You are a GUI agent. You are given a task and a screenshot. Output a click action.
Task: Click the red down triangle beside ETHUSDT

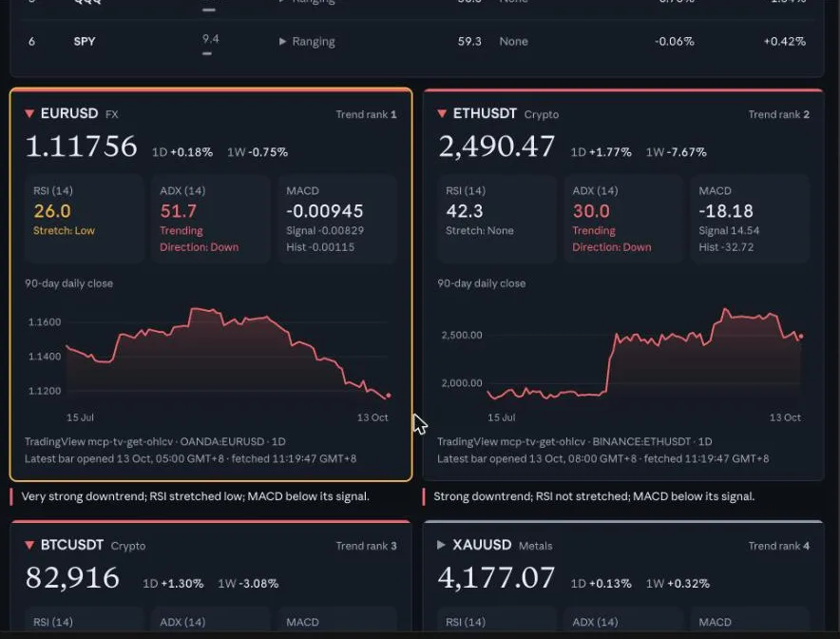(x=442, y=113)
